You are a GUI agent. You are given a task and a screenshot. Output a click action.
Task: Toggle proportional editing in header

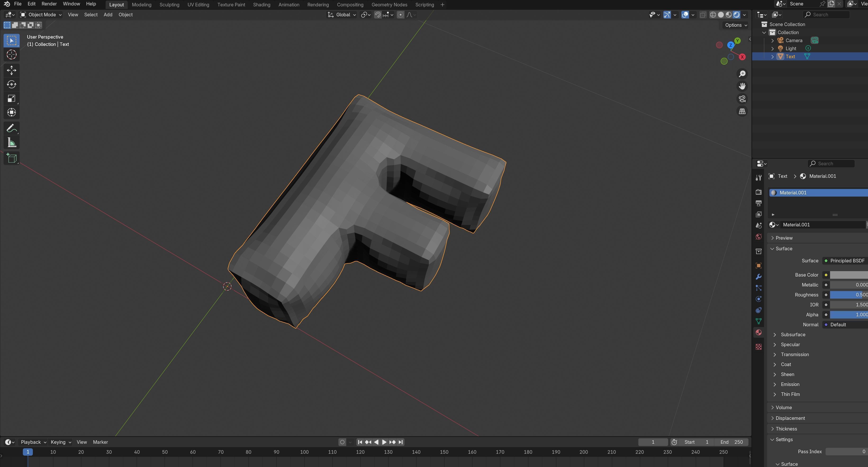(400, 15)
